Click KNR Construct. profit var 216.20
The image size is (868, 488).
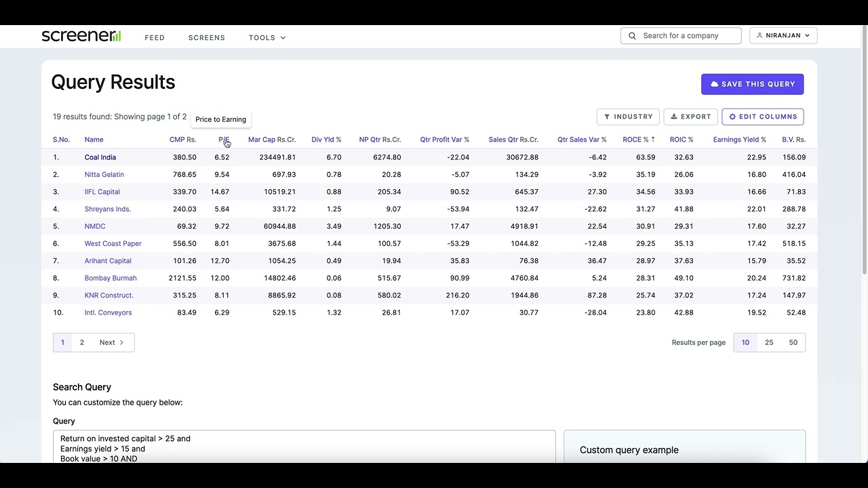tap(458, 296)
